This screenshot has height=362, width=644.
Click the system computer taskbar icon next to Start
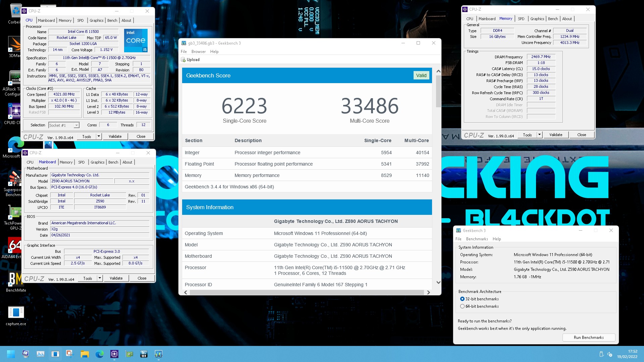click(26, 354)
